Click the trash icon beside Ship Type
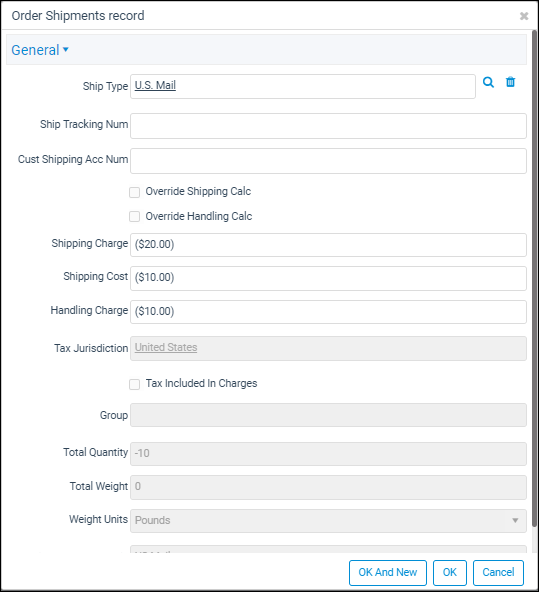The height and width of the screenshot is (592, 539). tap(510, 82)
